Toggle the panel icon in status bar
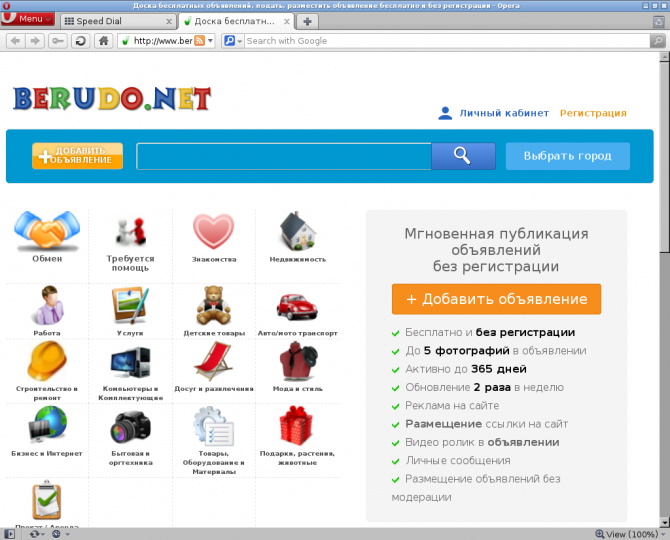The height and width of the screenshot is (540, 670). click(x=9, y=534)
